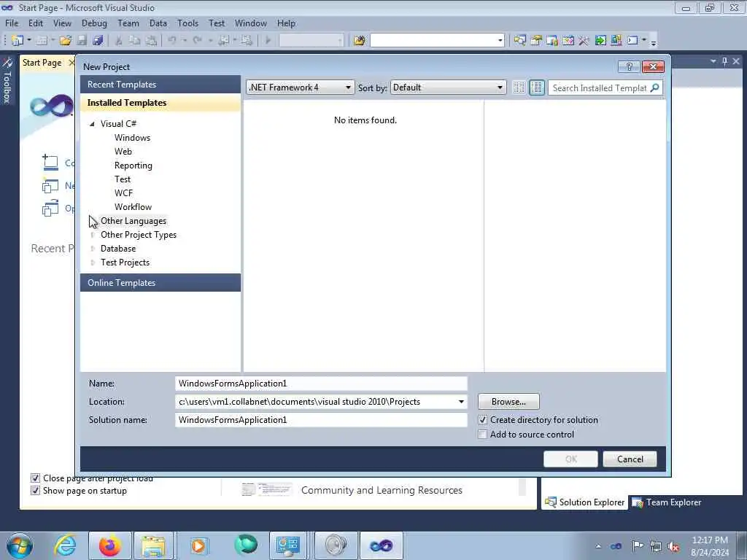Click the Internet Explorer taskbar icon
The image size is (747, 560).
(65, 545)
